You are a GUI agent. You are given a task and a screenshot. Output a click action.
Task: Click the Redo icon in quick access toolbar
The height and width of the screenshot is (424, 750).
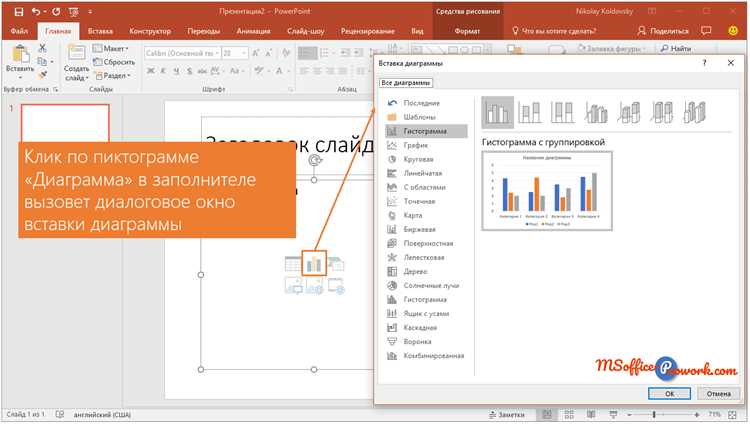pyautogui.click(x=56, y=11)
